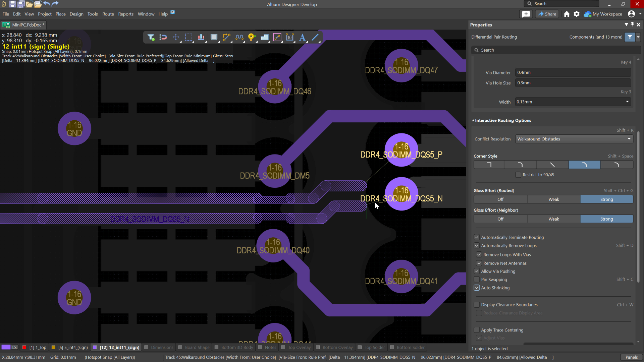Open the user account profile icon
644x362 pixels.
(x=631, y=14)
